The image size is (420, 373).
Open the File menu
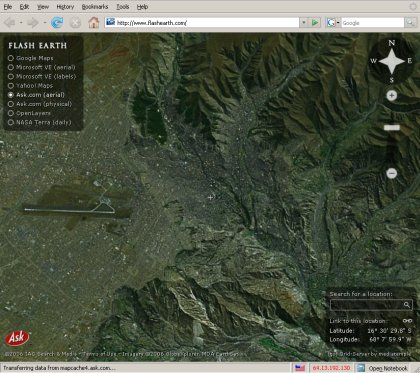coord(8,7)
